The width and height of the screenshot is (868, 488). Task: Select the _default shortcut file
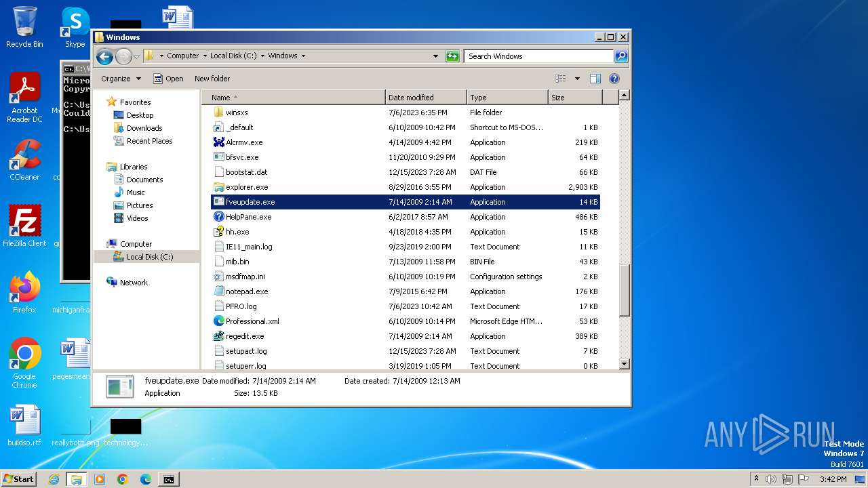(239, 127)
